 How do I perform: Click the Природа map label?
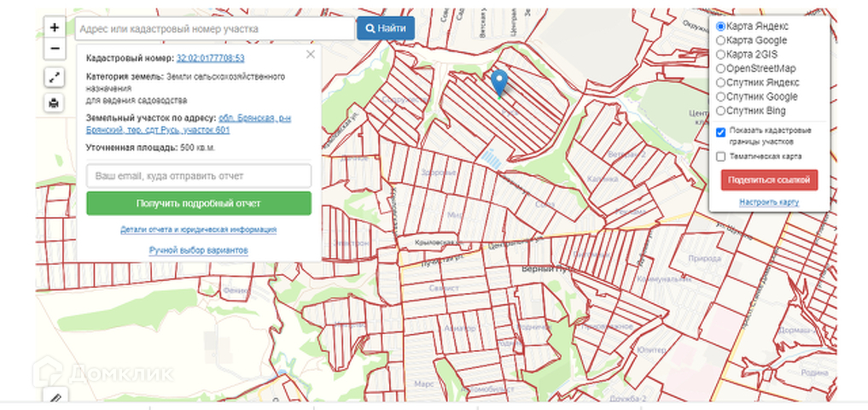point(704,258)
